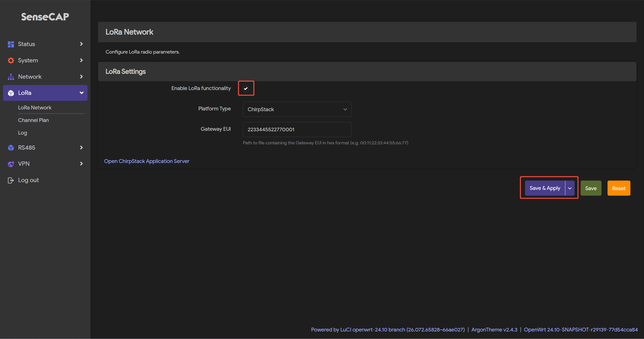Screen dimensions: 644x339
Task: Click the Status grid icon in sidebar
Action: tap(11, 44)
